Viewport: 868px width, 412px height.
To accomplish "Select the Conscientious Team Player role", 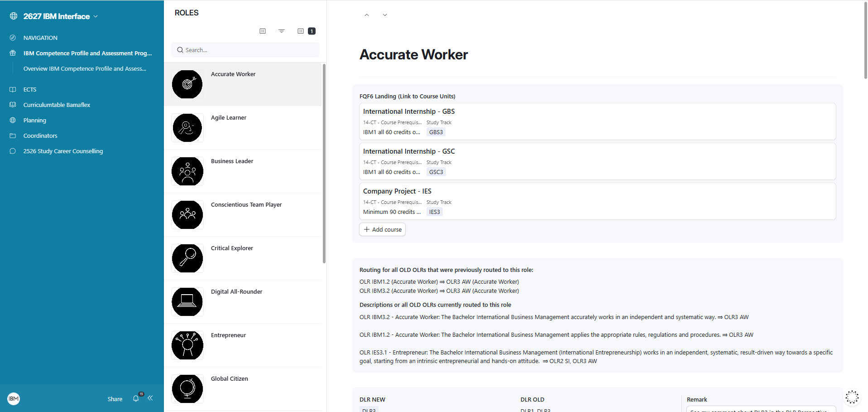I will click(243, 215).
